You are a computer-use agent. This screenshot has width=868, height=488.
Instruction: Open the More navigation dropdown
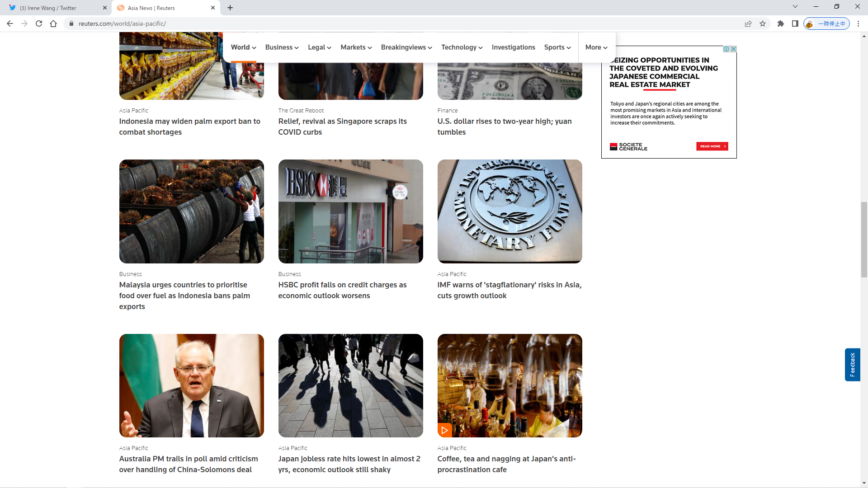pyautogui.click(x=596, y=47)
